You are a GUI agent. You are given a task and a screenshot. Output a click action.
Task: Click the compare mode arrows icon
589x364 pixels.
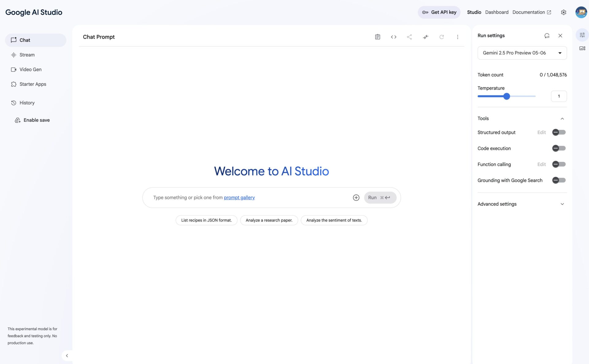click(x=425, y=37)
